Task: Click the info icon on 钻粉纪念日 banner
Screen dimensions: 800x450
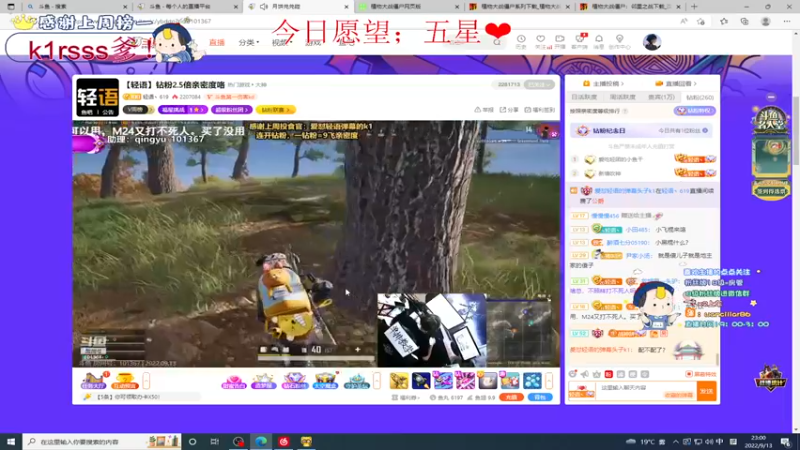Action: coord(705,131)
